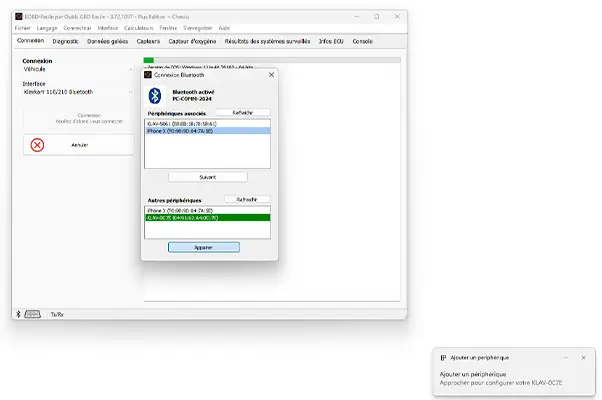
Task: Open Résultats des systèmes surveillés tab
Action: (267, 41)
